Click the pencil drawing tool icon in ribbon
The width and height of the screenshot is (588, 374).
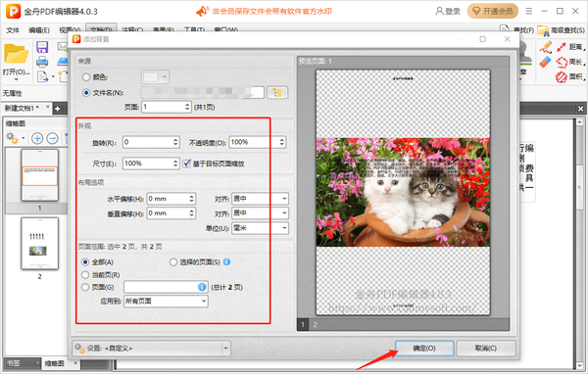(x=546, y=47)
